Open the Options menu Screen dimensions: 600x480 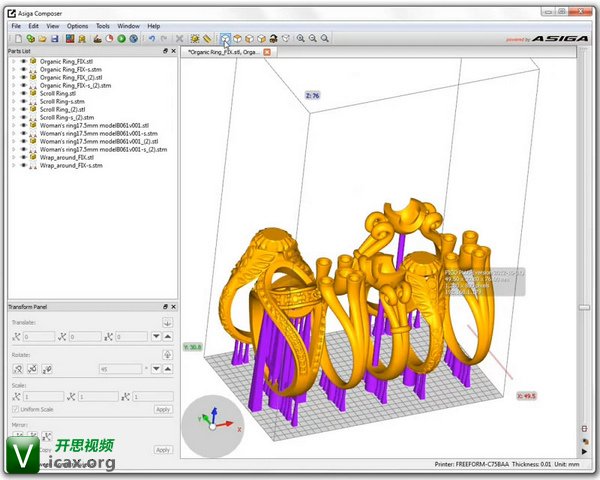pos(77,25)
